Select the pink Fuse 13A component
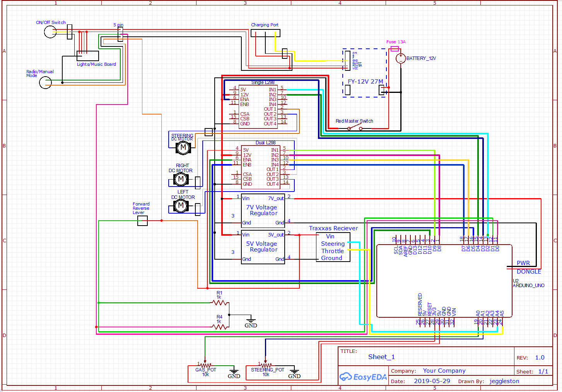562x392 pixels. pos(395,48)
